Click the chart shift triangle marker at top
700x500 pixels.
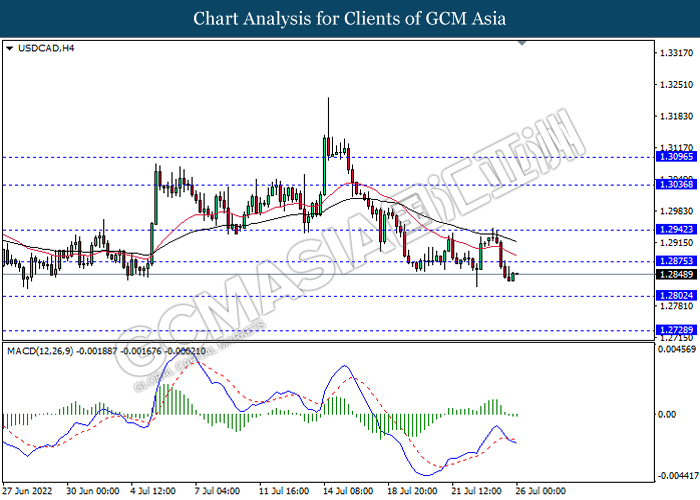521,43
